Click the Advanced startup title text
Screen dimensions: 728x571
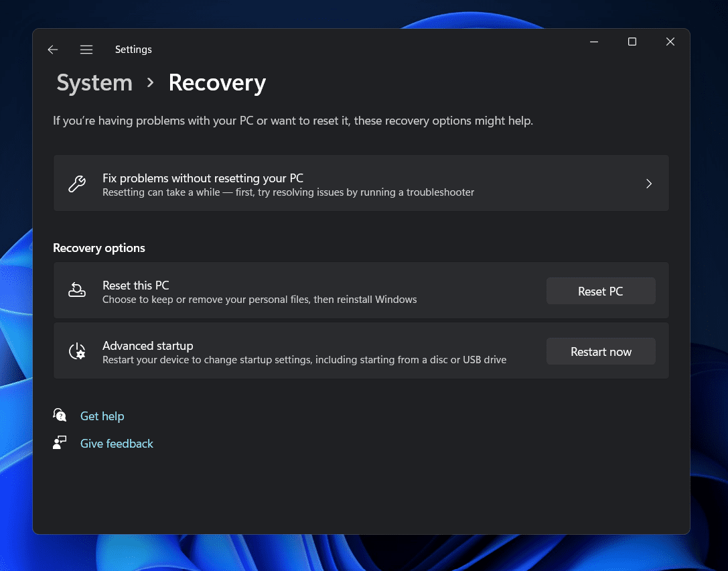[147, 346]
